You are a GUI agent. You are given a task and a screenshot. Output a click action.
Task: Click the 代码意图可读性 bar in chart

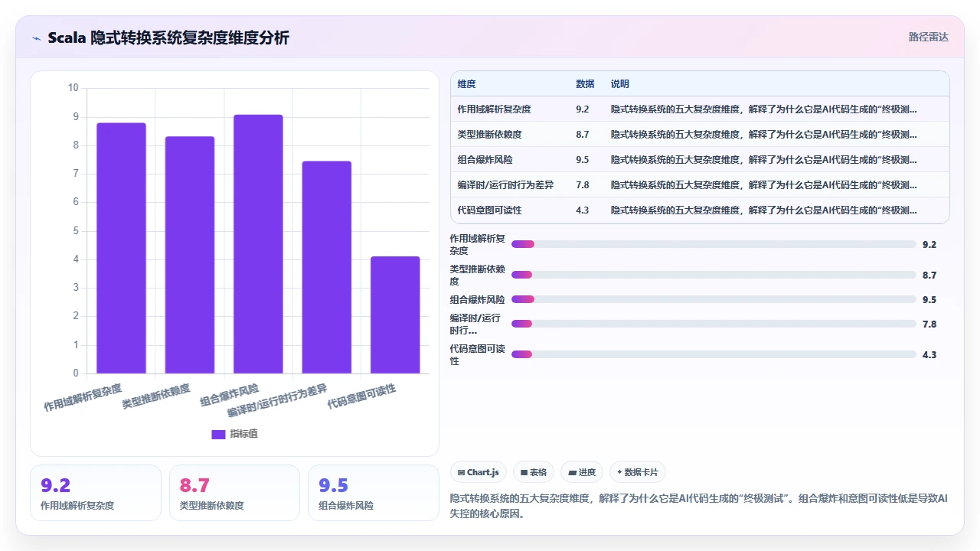tap(395, 315)
